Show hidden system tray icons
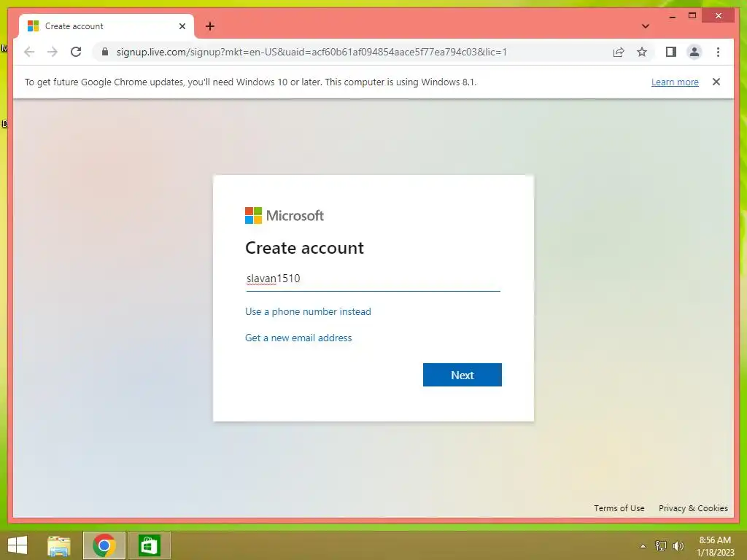This screenshot has width=747, height=560. coord(643,545)
